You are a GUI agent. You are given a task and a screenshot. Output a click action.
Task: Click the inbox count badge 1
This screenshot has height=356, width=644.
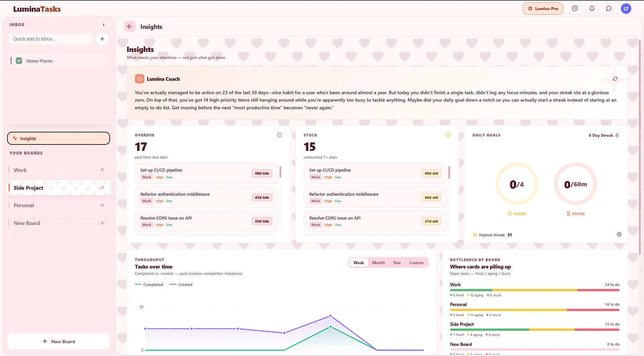[103, 25]
